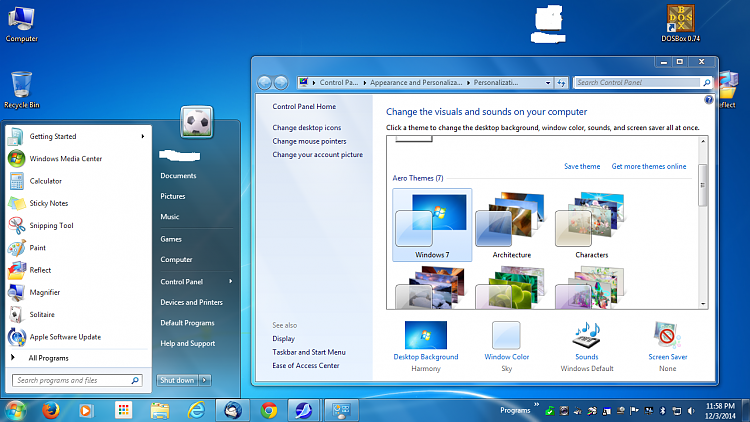Launch Windows Media Center

pyautogui.click(x=77, y=158)
